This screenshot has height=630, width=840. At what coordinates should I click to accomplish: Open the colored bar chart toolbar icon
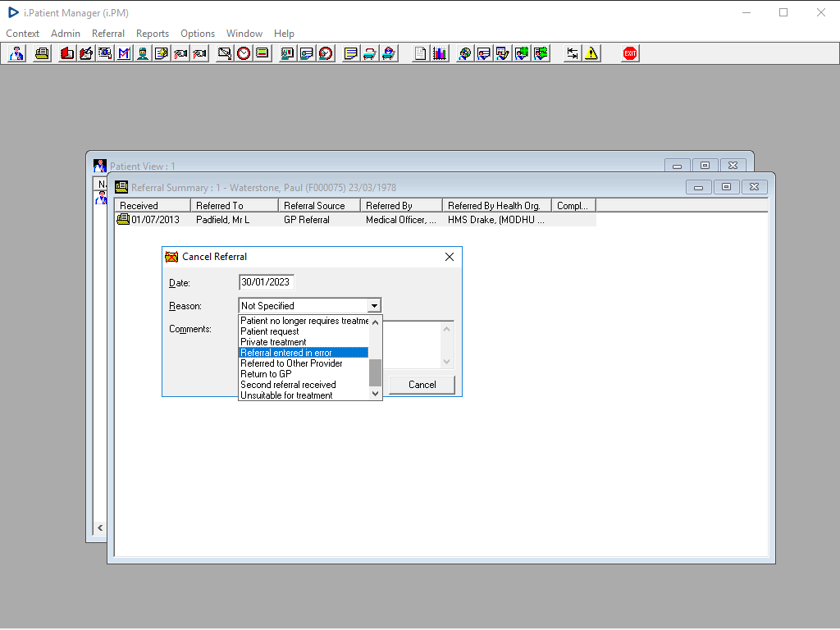(440, 53)
